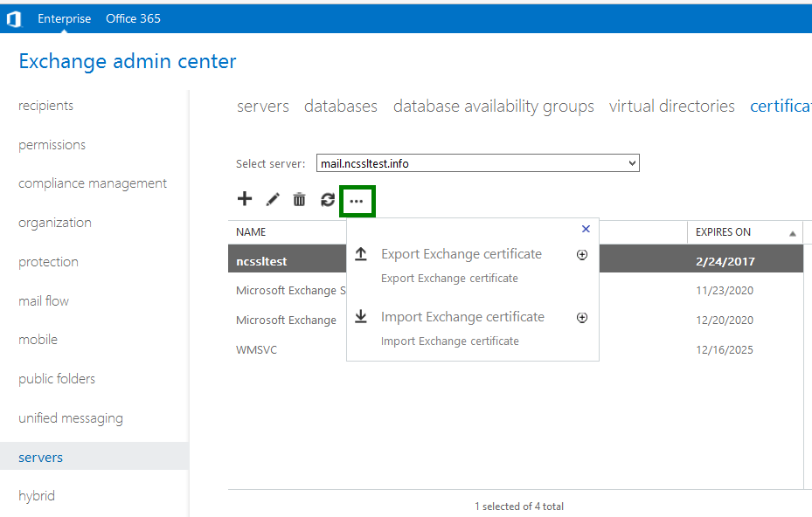Choose Import Exchange certificate
The image size is (812, 517).
pyautogui.click(x=462, y=317)
